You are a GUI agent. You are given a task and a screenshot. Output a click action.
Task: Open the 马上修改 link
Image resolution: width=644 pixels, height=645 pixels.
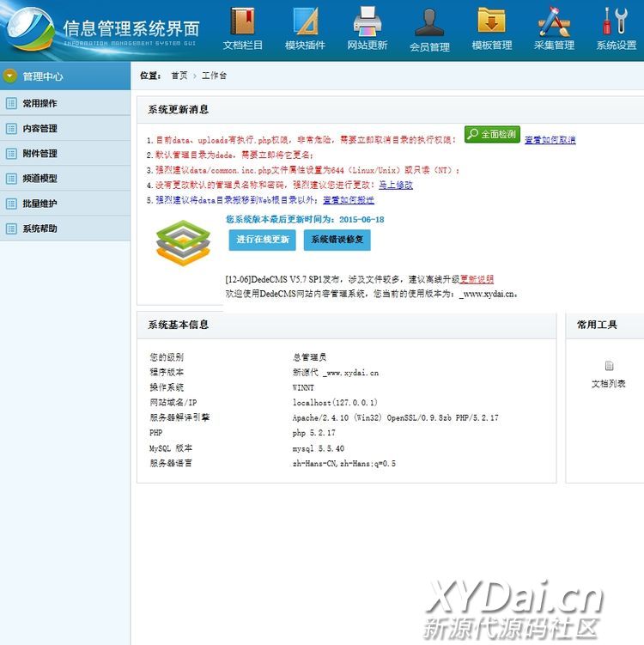pyautogui.click(x=396, y=186)
